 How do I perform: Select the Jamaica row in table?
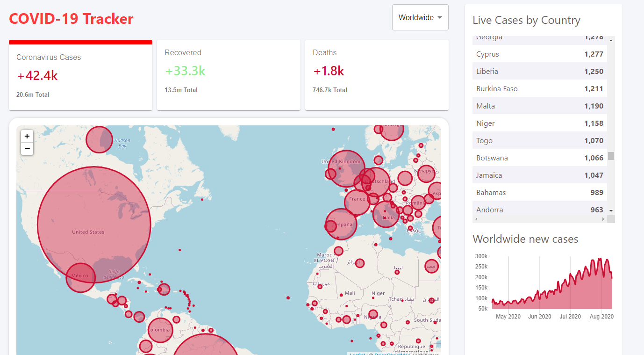tap(540, 175)
